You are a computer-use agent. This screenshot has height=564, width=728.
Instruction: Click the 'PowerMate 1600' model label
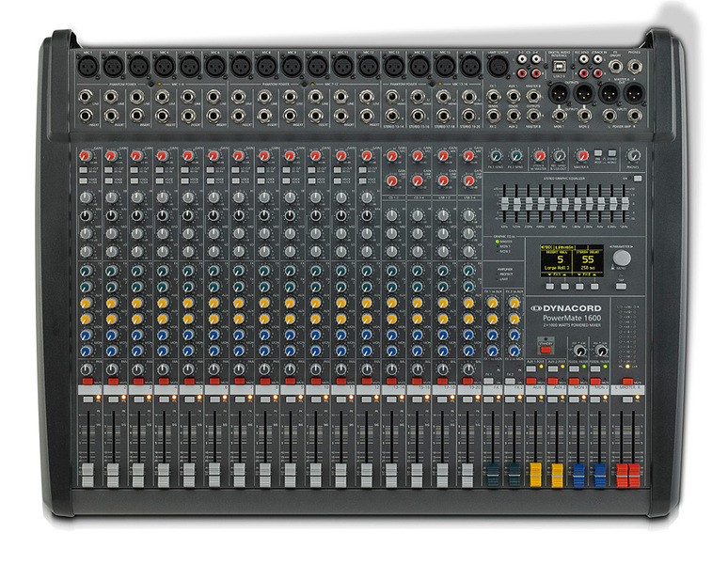coord(572,318)
